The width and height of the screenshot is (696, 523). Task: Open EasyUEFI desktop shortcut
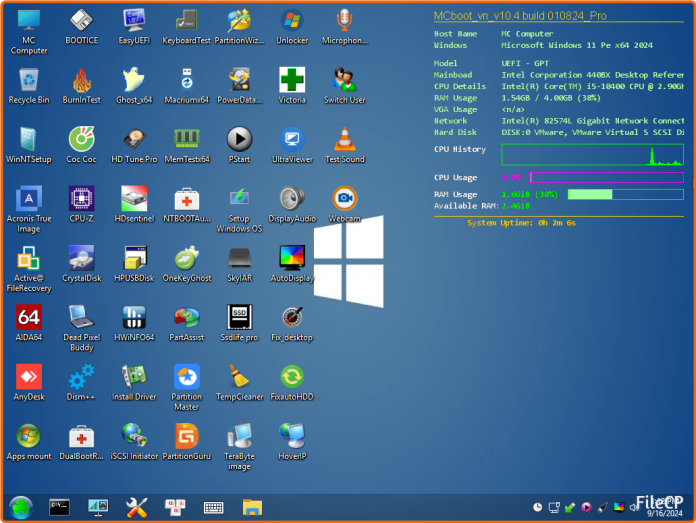tap(134, 27)
